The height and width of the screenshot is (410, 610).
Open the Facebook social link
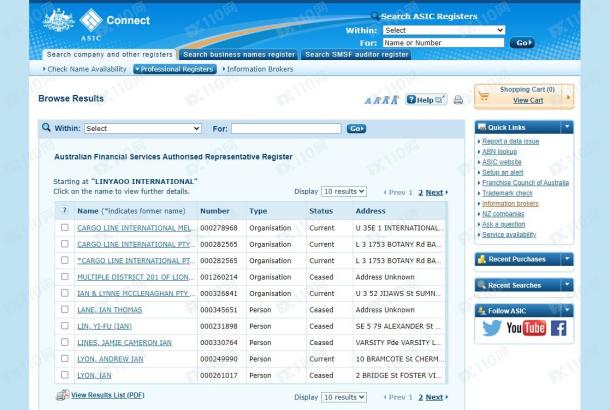click(x=557, y=328)
